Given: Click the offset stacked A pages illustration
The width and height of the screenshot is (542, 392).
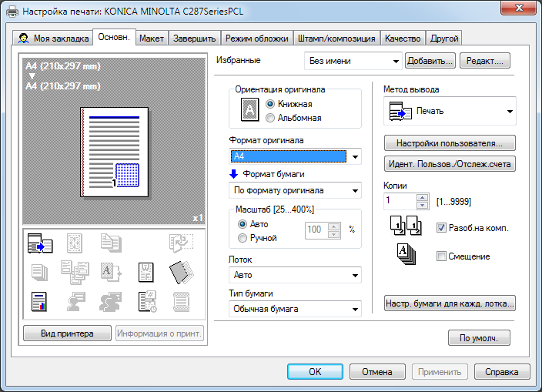Looking at the screenshot, I should [x=406, y=254].
